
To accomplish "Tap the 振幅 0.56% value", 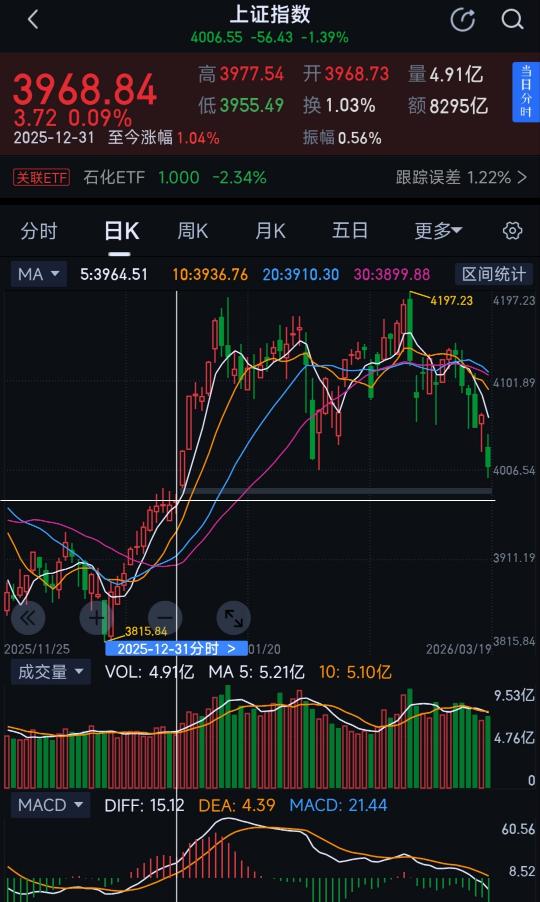I will [342, 138].
